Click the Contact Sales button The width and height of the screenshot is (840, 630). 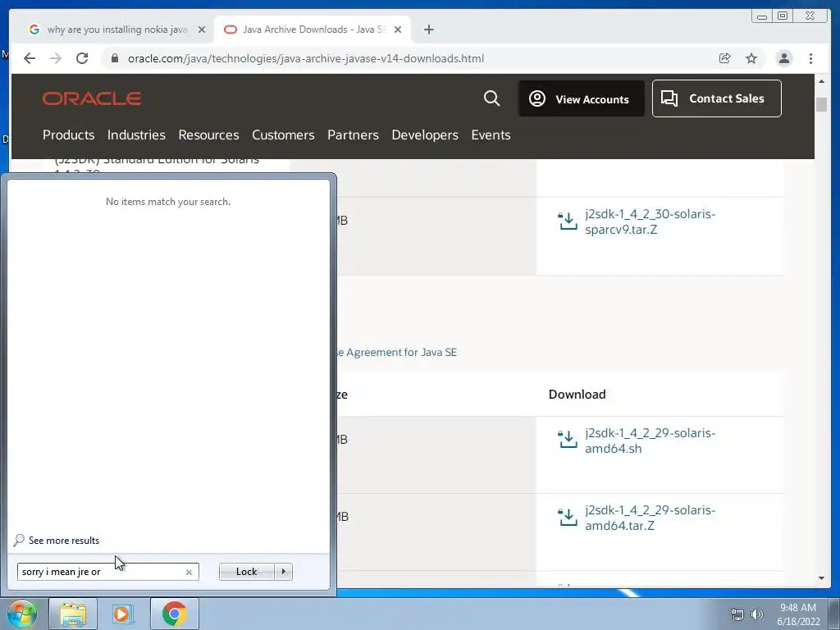(x=716, y=98)
